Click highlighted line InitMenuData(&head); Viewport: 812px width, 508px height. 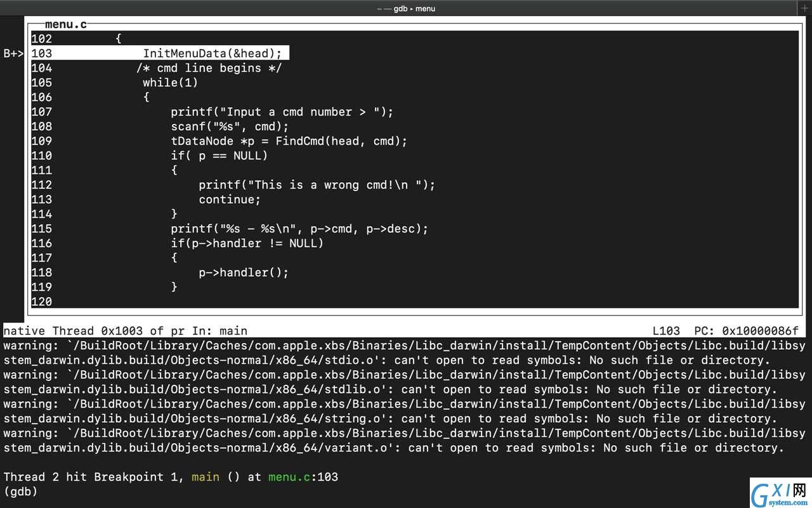pos(213,53)
